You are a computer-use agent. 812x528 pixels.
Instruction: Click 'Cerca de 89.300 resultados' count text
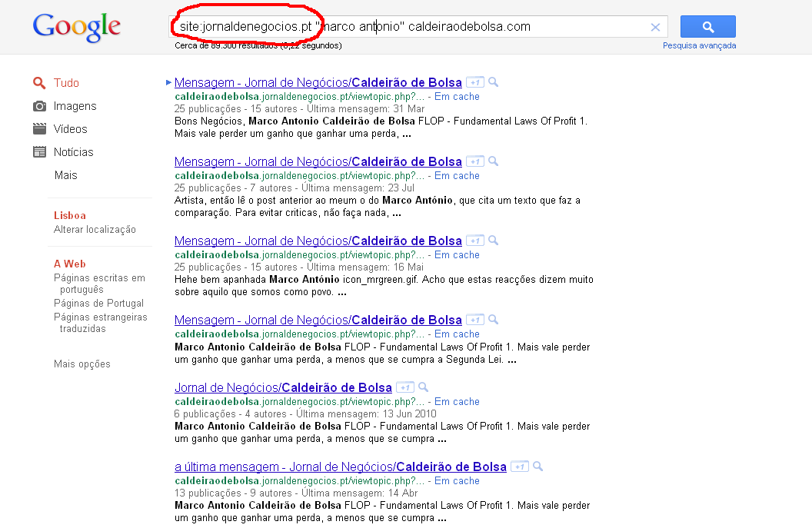click(x=226, y=45)
